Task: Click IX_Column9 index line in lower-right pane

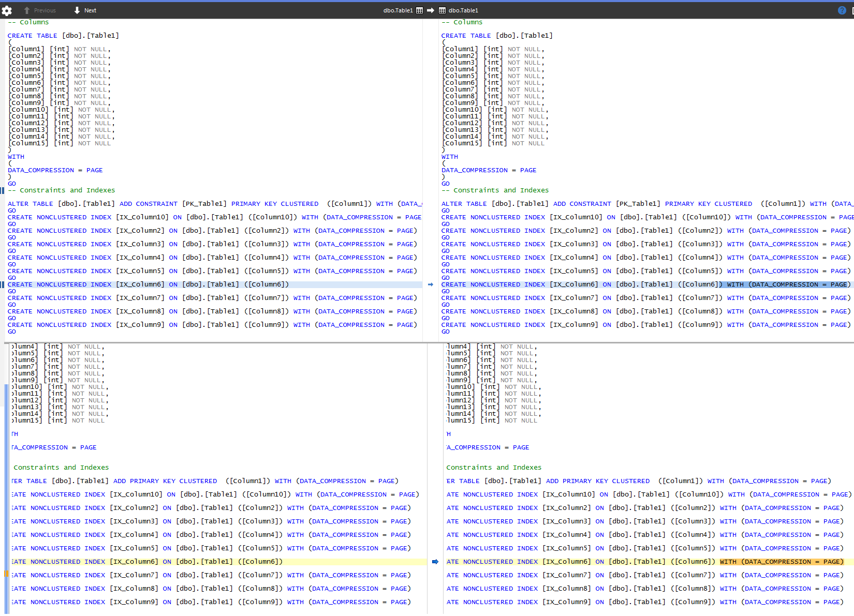Action: pyautogui.click(x=645, y=602)
